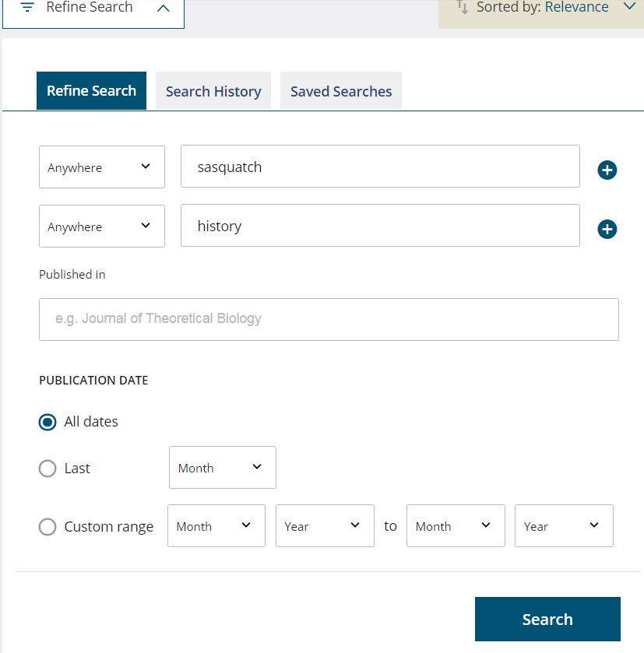Open the custom range start Year dropdown
644x653 pixels.
click(x=324, y=526)
